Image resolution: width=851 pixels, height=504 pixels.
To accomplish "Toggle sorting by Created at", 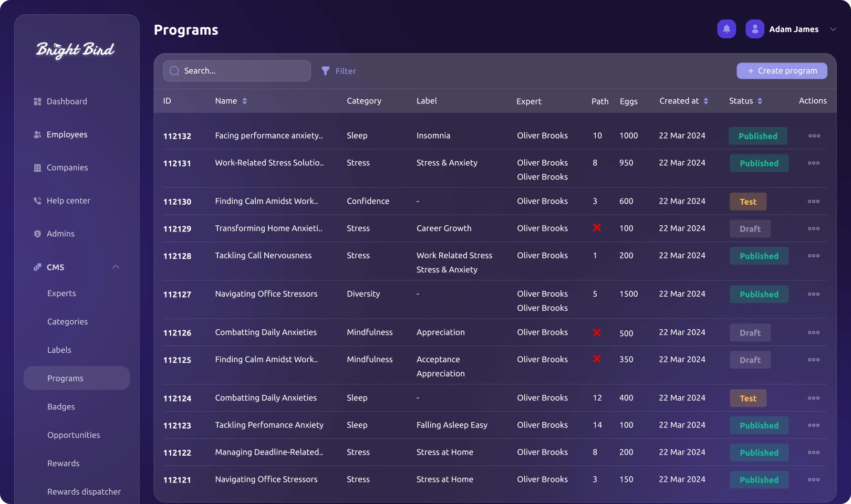I will pyautogui.click(x=705, y=101).
